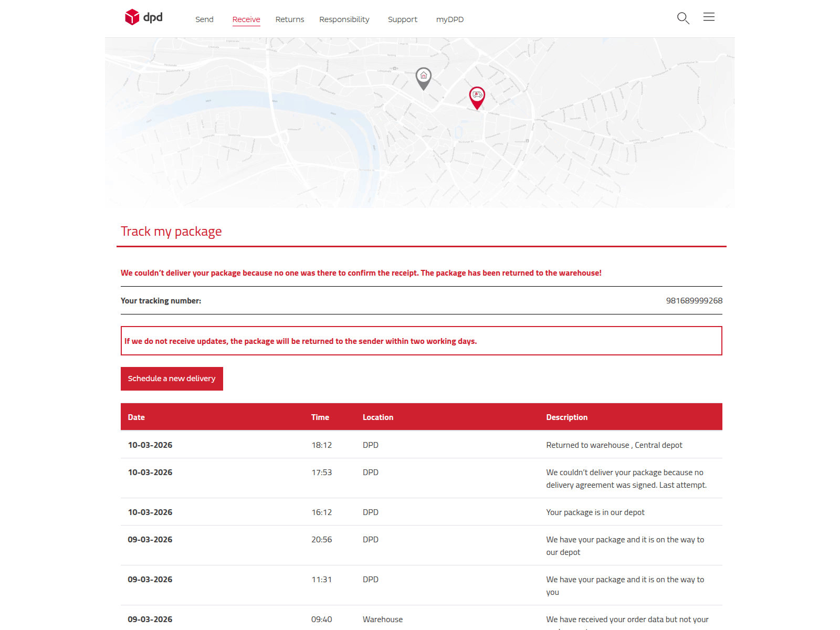Image resolution: width=840 pixels, height=630 pixels.
Task: Click the Returned to warehouse table row
Action: coord(420,445)
